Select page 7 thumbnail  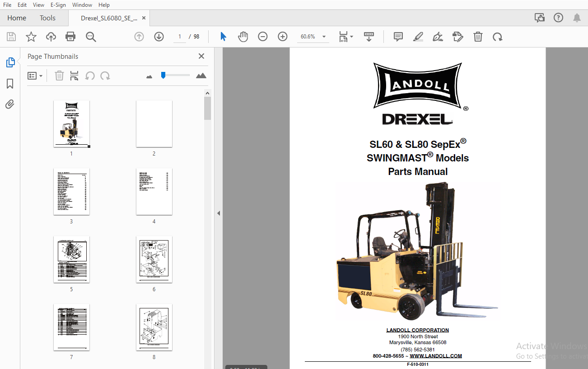pos(71,327)
